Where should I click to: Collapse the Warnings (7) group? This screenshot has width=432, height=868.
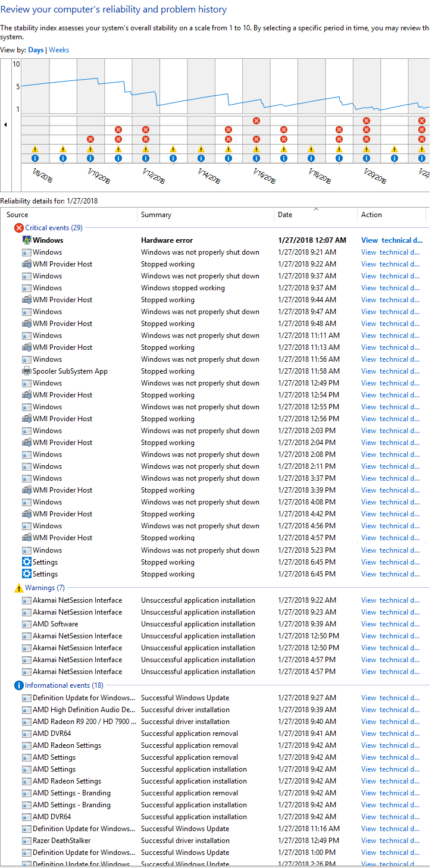click(x=45, y=588)
